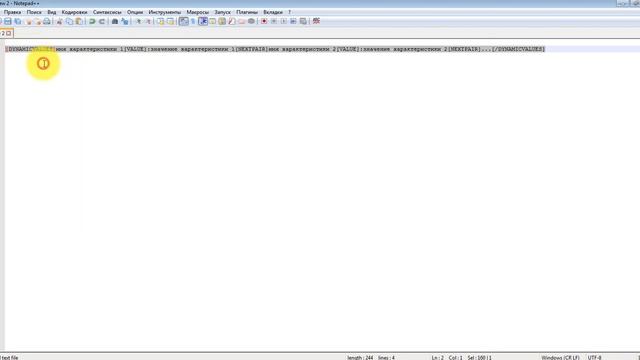Image resolution: width=640 pixels, height=360 pixels.
Task: Open the Кодировки menu
Action: coord(75,12)
